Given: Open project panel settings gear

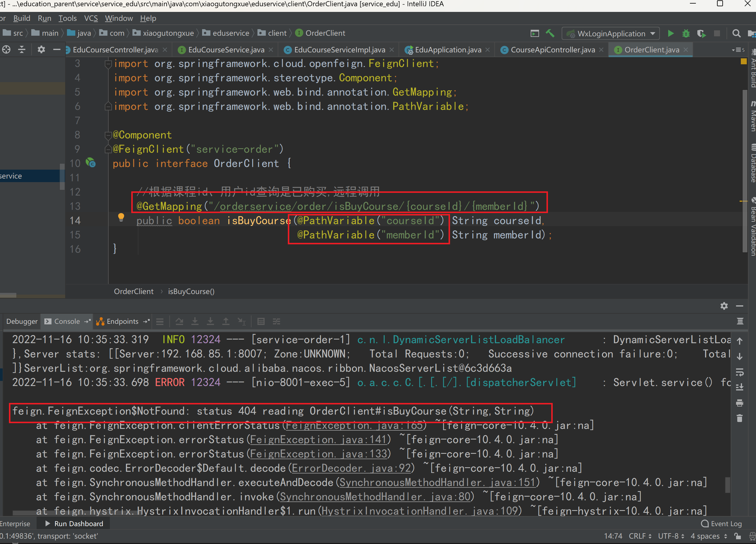Looking at the screenshot, I should point(41,50).
